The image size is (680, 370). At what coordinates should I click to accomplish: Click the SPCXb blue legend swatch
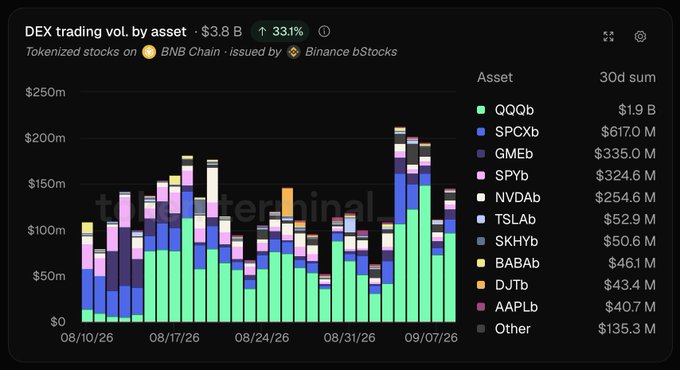point(481,131)
